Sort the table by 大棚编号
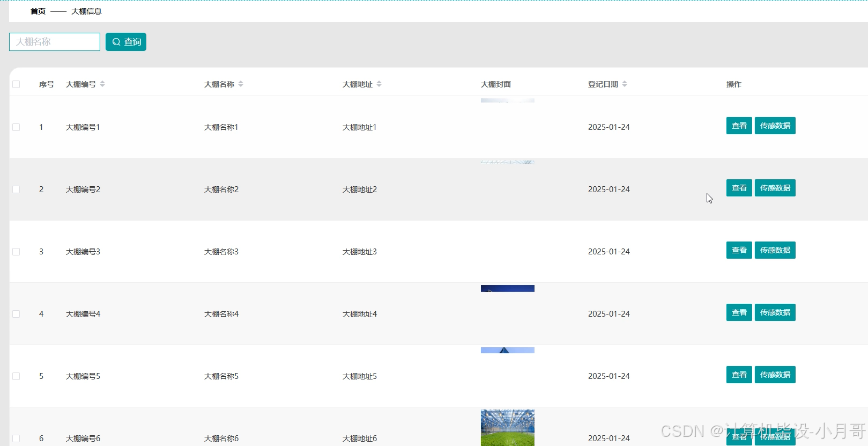The width and height of the screenshot is (868, 446). pos(102,84)
